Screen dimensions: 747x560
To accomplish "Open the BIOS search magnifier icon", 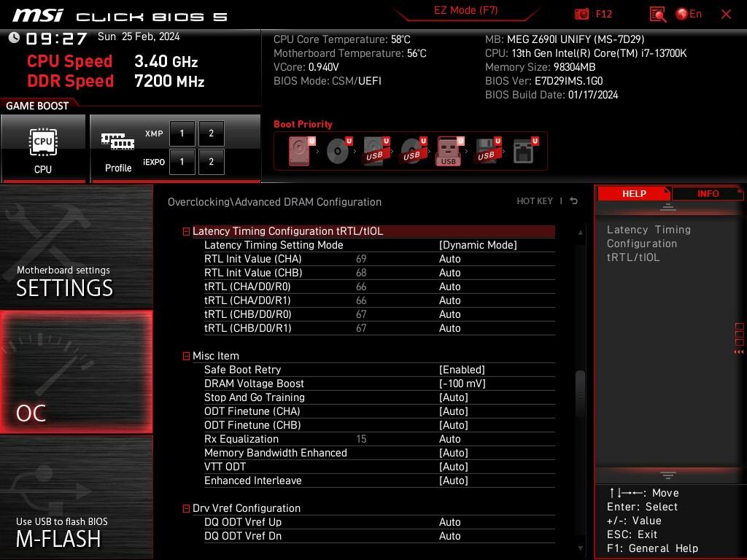I will [657, 15].
